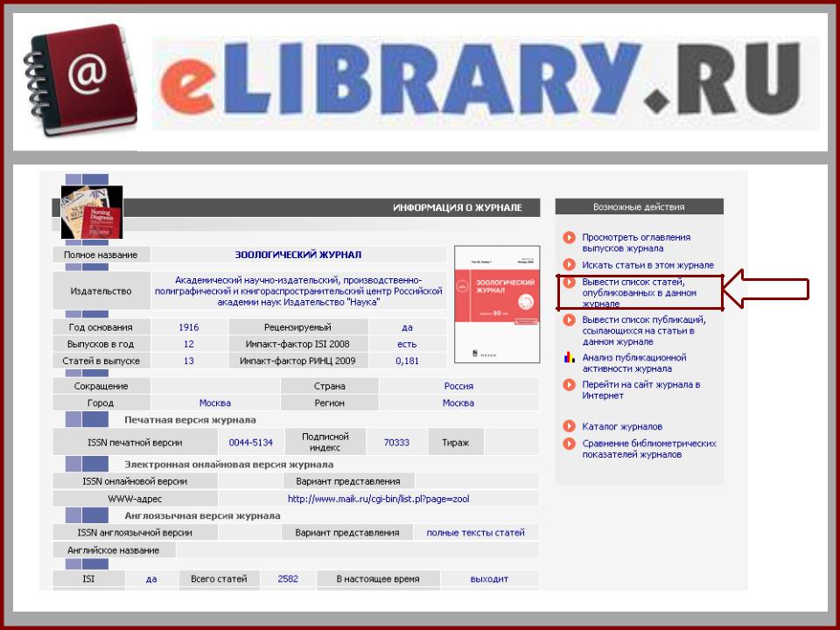This screenshot has height=630, width=840.
Task: Click Выпусков в год value 12
Action: tap(189, 344)
